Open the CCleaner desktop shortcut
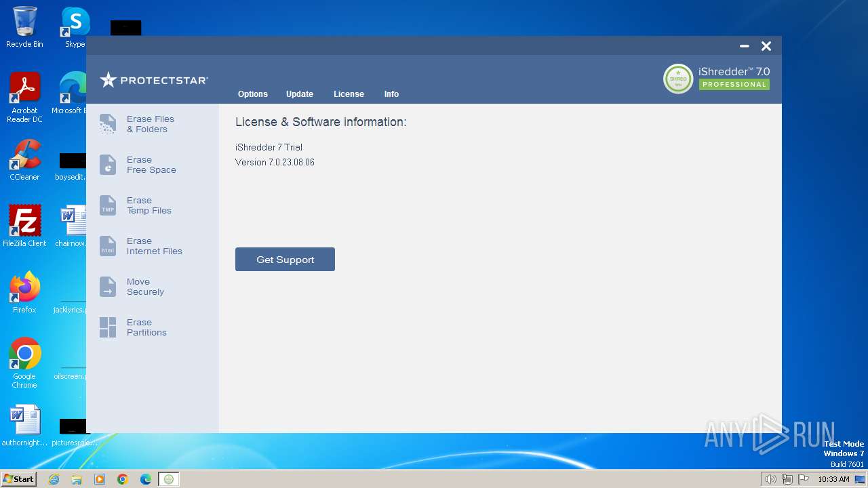868x488 pixels. click(24, 160)
